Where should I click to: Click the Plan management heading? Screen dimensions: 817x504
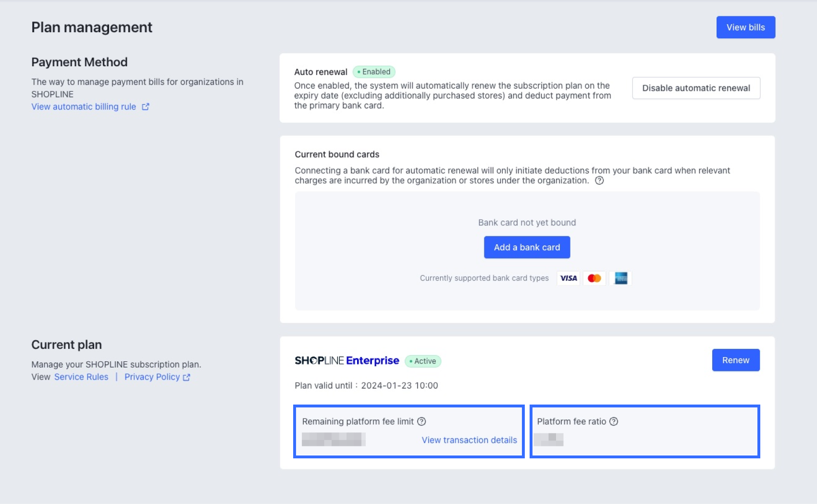92,27
